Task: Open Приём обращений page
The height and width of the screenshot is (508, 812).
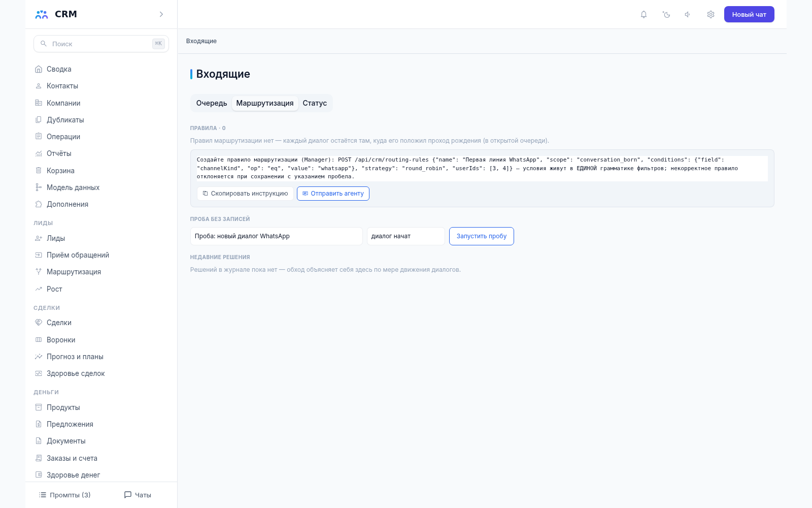Action: click(101, 255)
